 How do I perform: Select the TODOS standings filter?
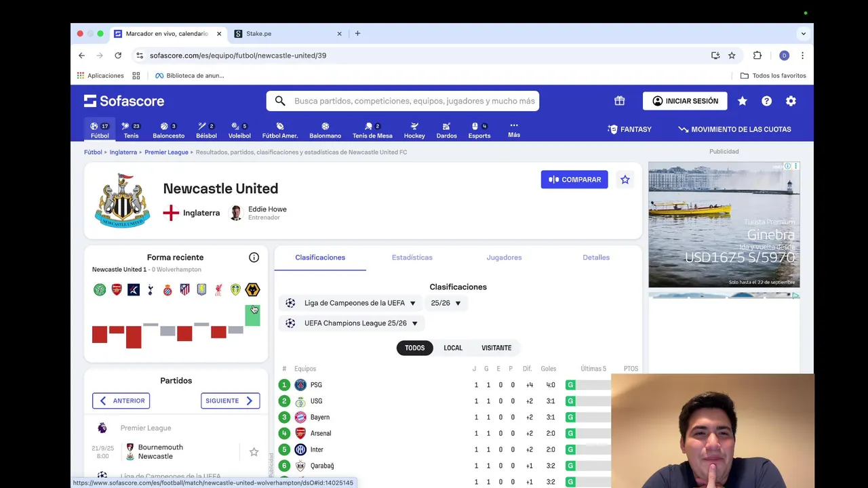pos(414,348)
